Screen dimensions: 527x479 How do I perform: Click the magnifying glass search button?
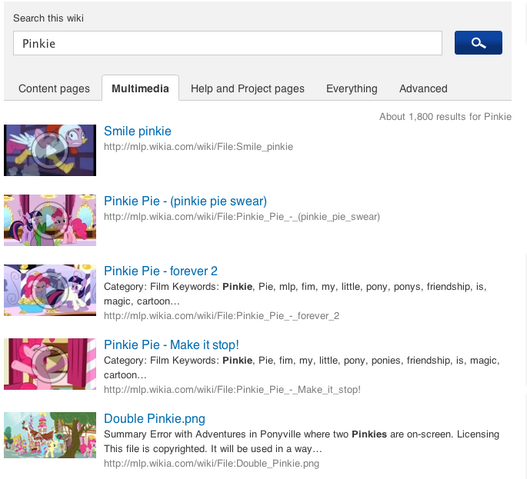pos(478,43)
